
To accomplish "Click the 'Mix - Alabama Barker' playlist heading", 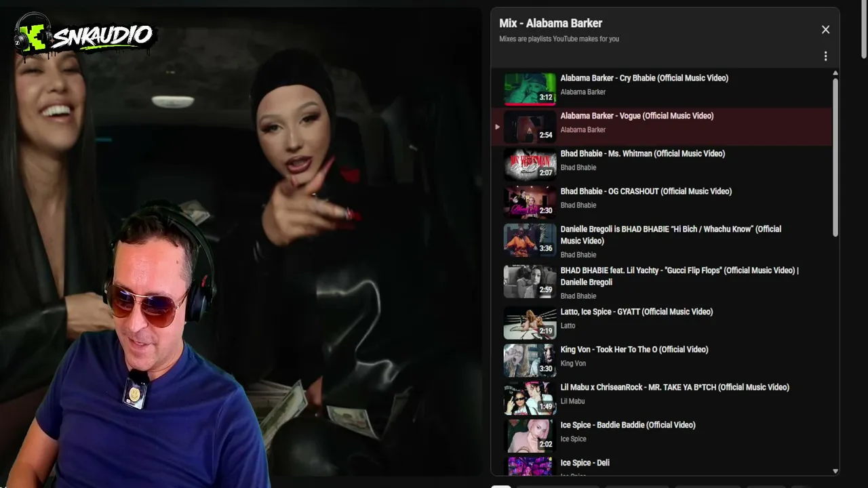I will pyautogui.click(x=551, y=23).
